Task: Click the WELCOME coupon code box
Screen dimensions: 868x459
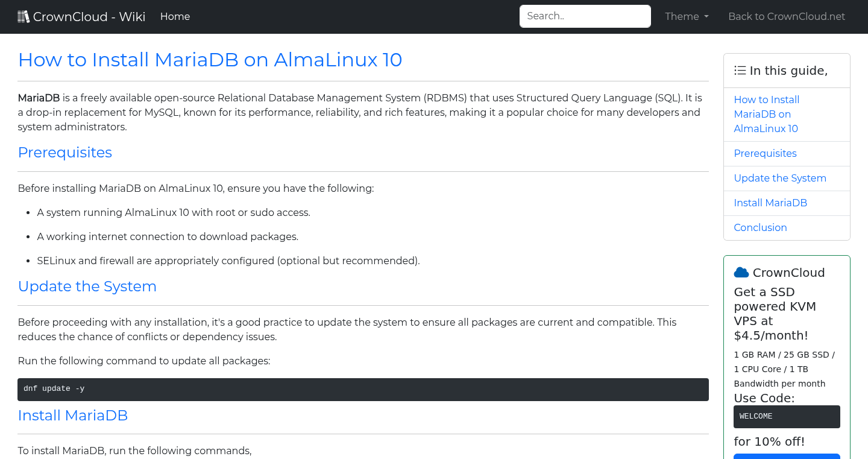Action: (787, 416)
